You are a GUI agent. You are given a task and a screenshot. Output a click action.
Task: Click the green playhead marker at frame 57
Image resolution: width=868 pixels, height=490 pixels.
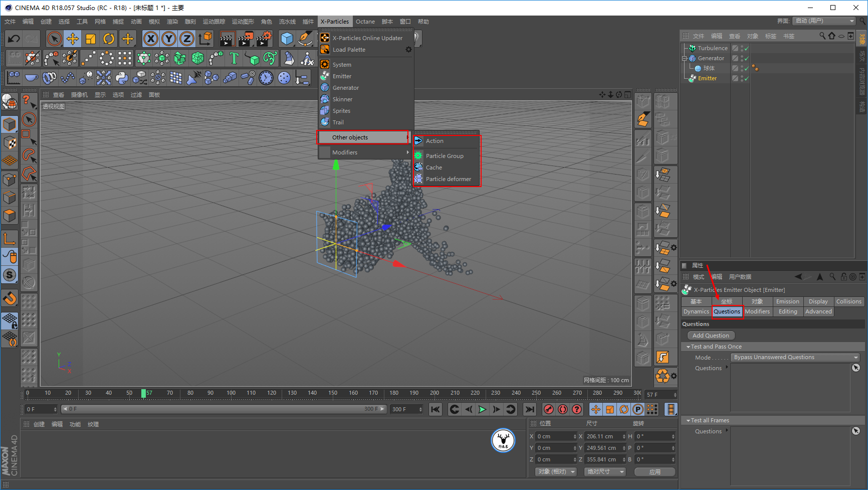tap(143, 393)
